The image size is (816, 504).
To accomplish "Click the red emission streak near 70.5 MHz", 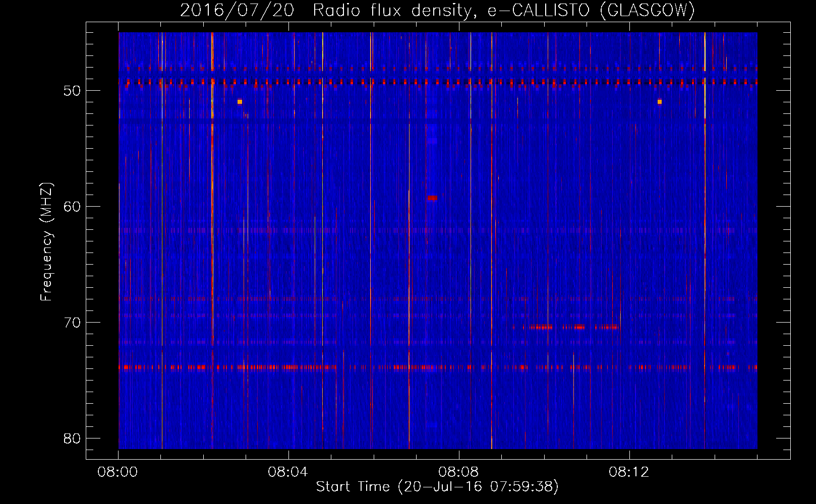I will [571, 327].
